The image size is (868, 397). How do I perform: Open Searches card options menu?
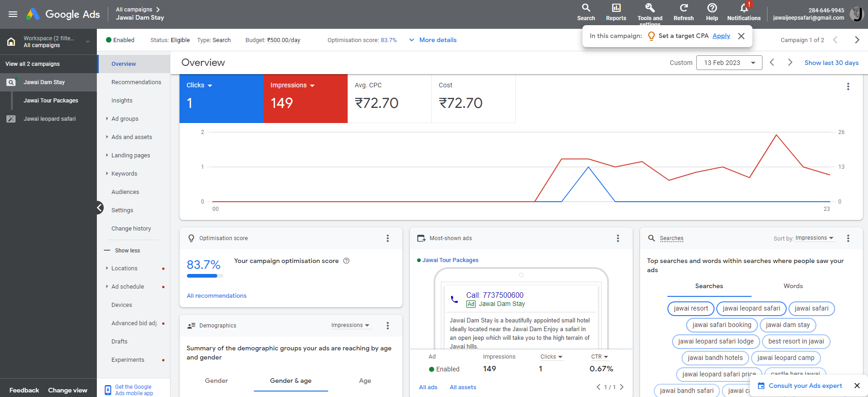[848, 238]
